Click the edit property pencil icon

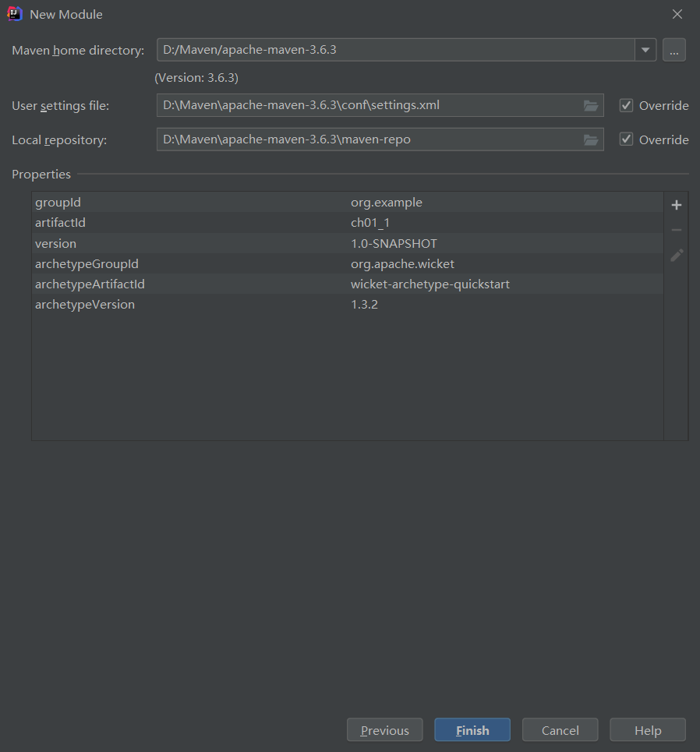tap(677, 255)
